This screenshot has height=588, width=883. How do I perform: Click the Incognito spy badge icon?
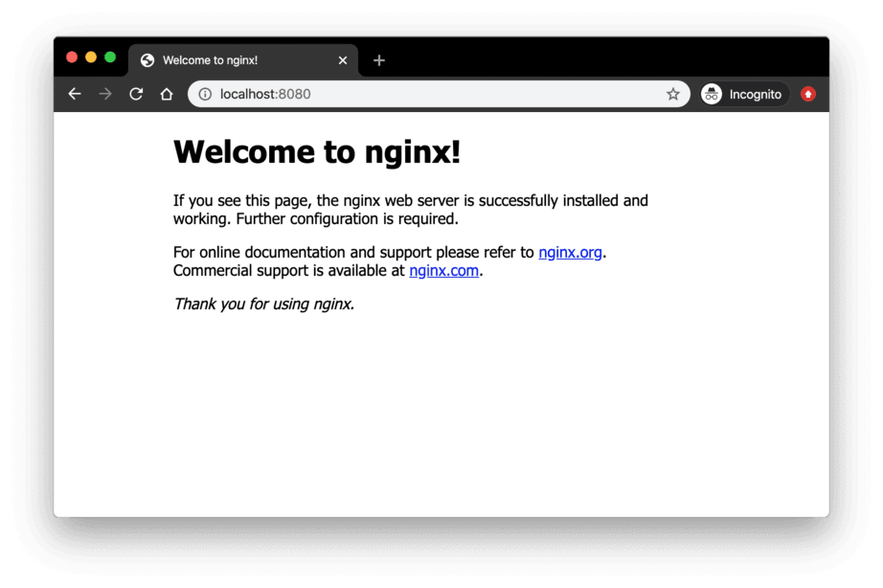711,93
